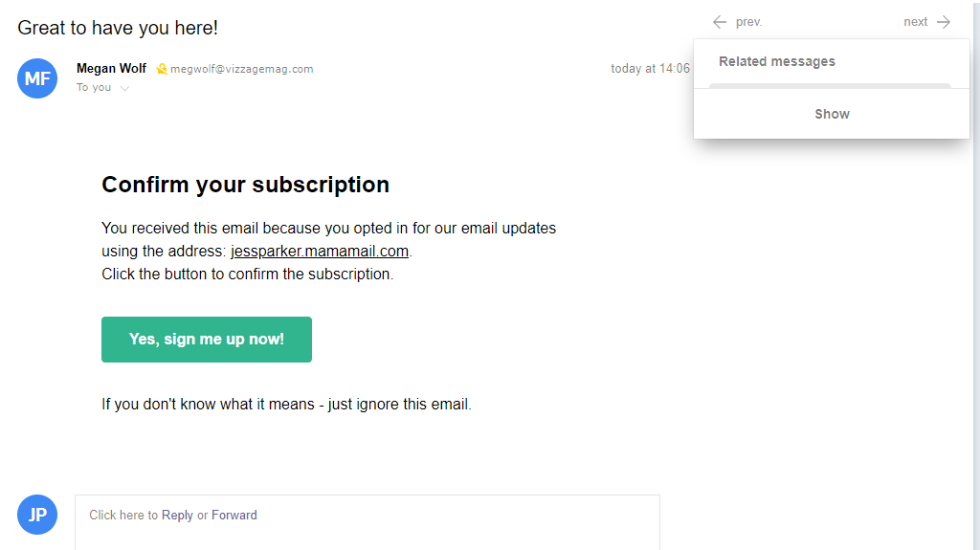This screenshot has height=550, width=980.
Task: Click the yellow icon beside sender email
Action: coord(162,69)
